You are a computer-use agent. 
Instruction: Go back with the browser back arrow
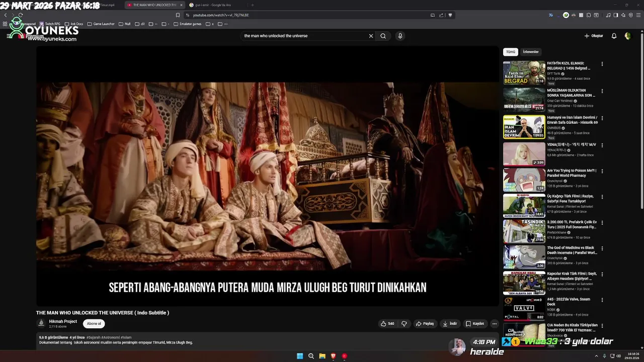tap(6, 15)
